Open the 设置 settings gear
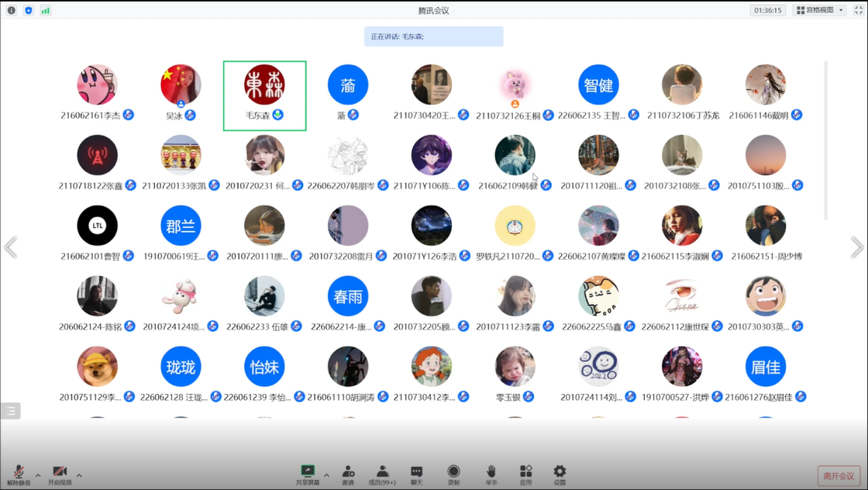The width and height of the screenshot is (868, 490). 560,474
